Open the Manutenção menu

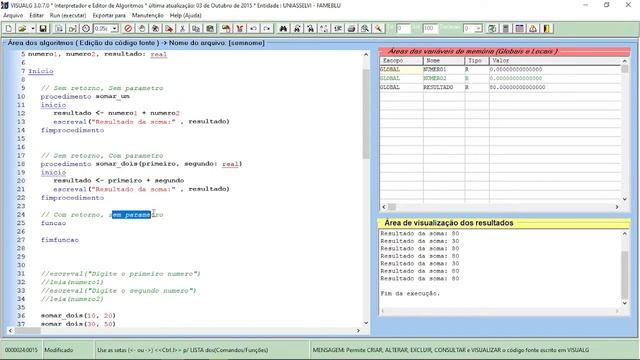(147, 16)
